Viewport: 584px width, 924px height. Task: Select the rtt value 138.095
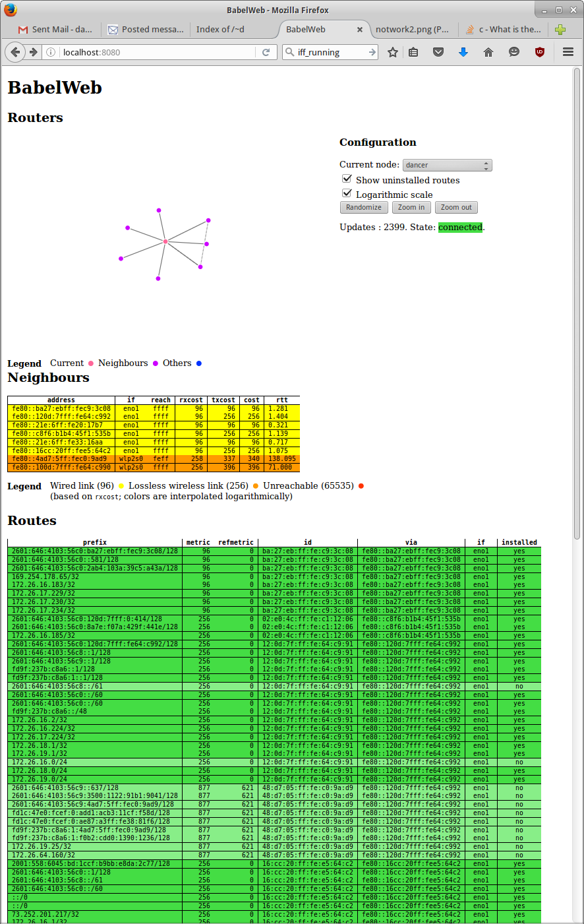281,458
